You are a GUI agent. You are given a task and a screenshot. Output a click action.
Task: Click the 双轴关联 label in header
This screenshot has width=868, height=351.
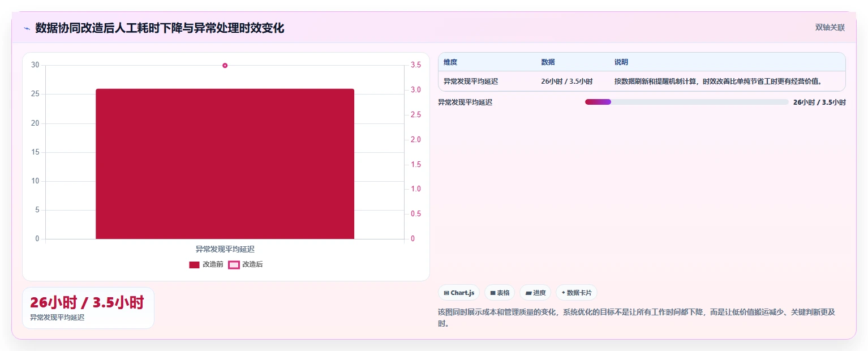point(830,27)
